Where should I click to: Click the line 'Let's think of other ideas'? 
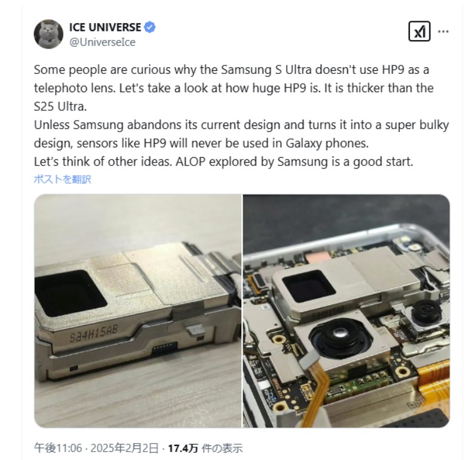[223, 161]
